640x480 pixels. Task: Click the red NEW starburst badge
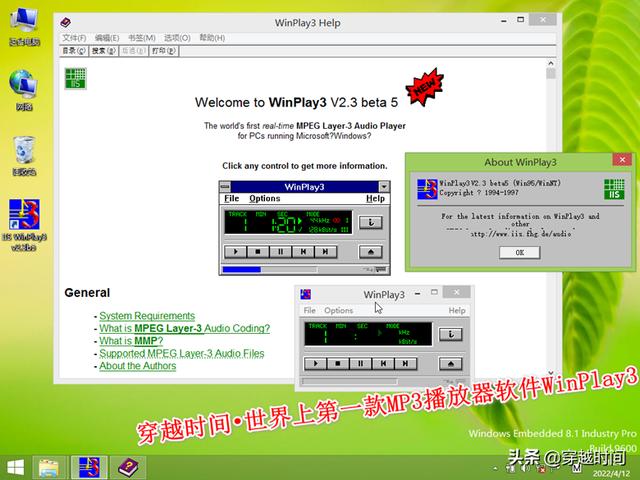[x=425, y=87]
